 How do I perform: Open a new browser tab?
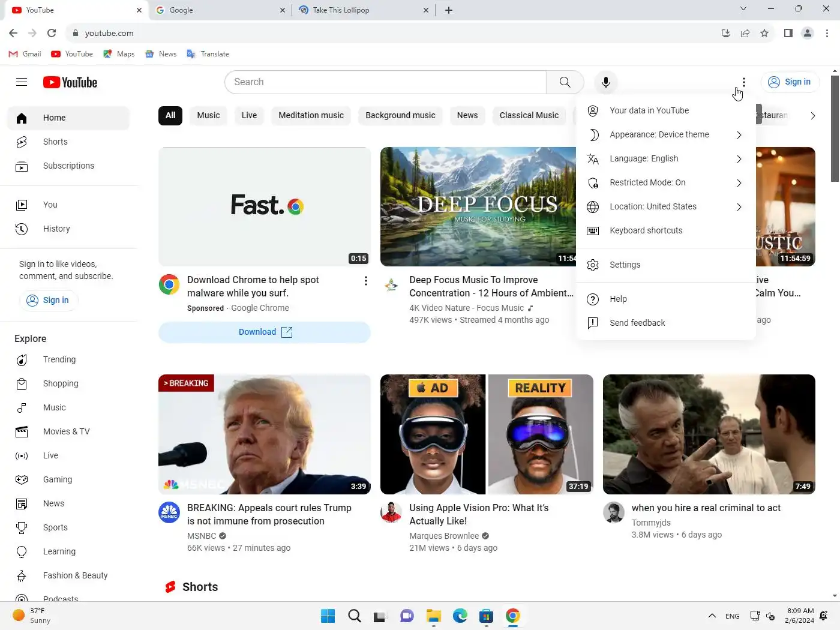point(449,10)
